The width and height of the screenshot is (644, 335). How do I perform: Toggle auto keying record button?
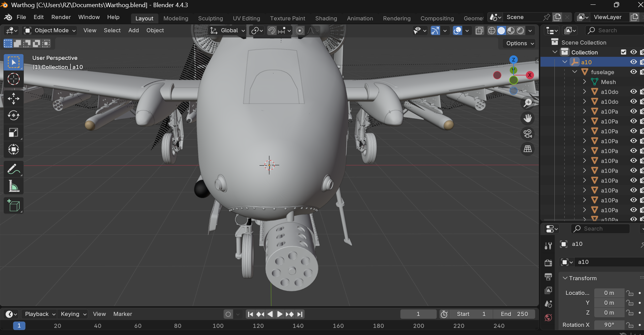pos(228,314)
